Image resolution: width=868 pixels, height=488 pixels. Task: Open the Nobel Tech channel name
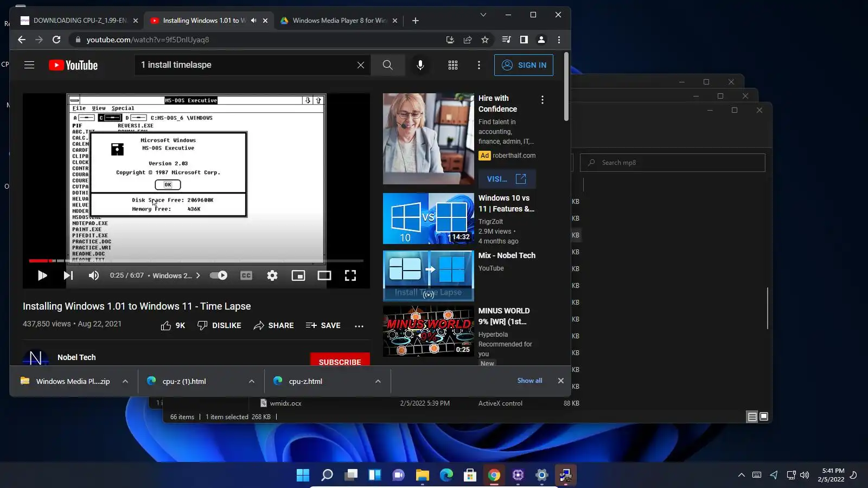76,357
